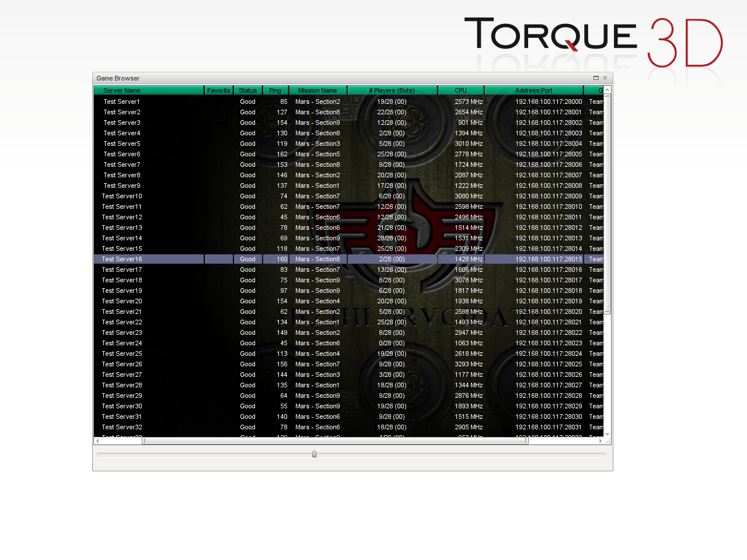Click the Mission Name column header
747x560 pixels.
pos(317,90)
